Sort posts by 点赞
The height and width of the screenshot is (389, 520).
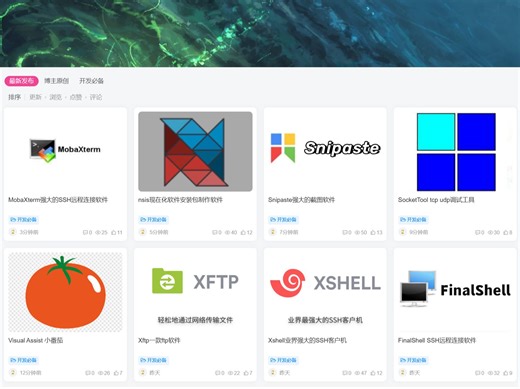coord(76,97)
